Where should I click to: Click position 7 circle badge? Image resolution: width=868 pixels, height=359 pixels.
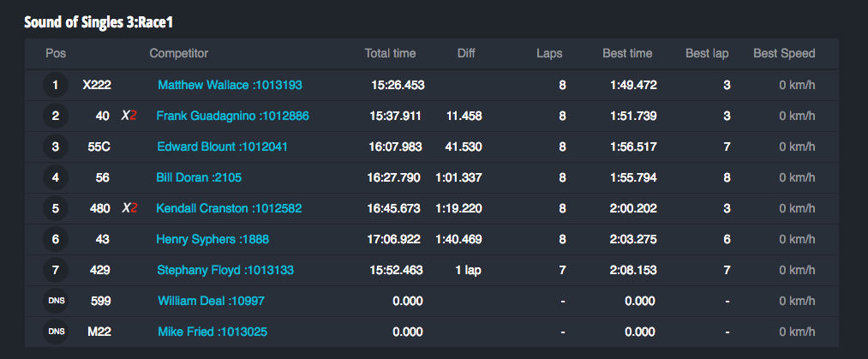(x=56, y=271)
